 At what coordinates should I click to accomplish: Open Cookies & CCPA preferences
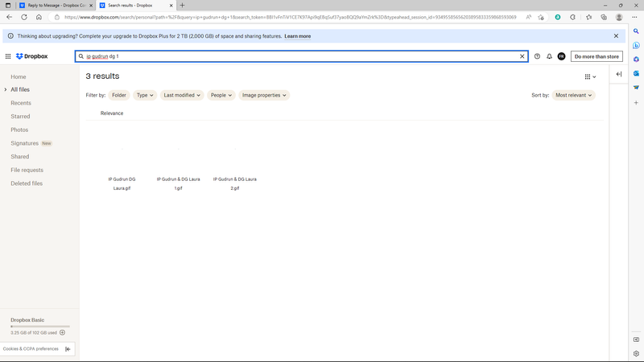click(x=31, y=349)
